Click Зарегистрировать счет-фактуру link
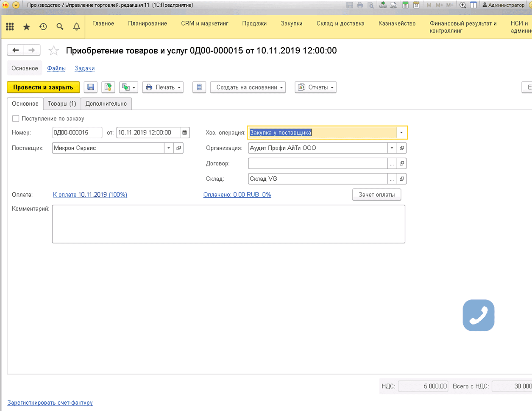This screenshot has width=532, height=411. pos(50,403)
